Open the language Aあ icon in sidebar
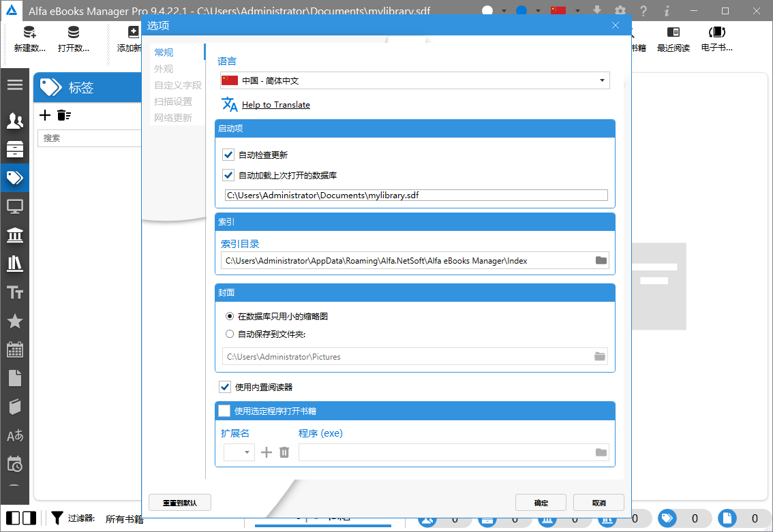The width and height of the screenshot is (773, 532). click(x=15, y=436)
